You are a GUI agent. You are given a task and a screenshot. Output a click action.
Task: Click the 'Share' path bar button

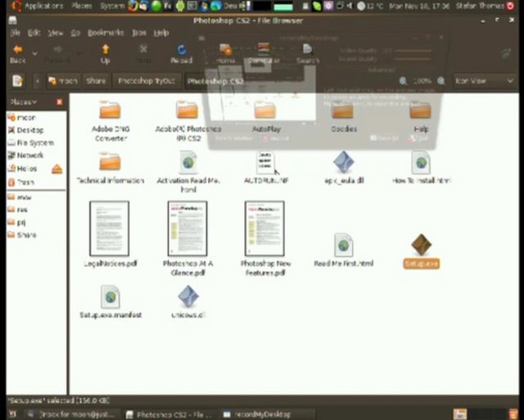coord(96,81)
